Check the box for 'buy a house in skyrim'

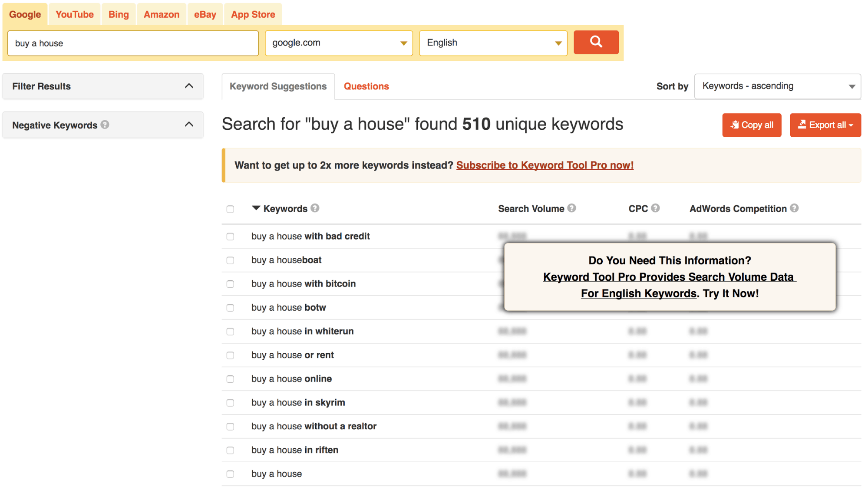(230, 403)
